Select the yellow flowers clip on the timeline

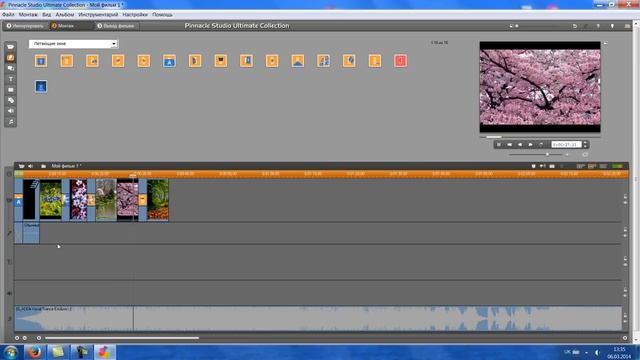(x=51, y=200)
